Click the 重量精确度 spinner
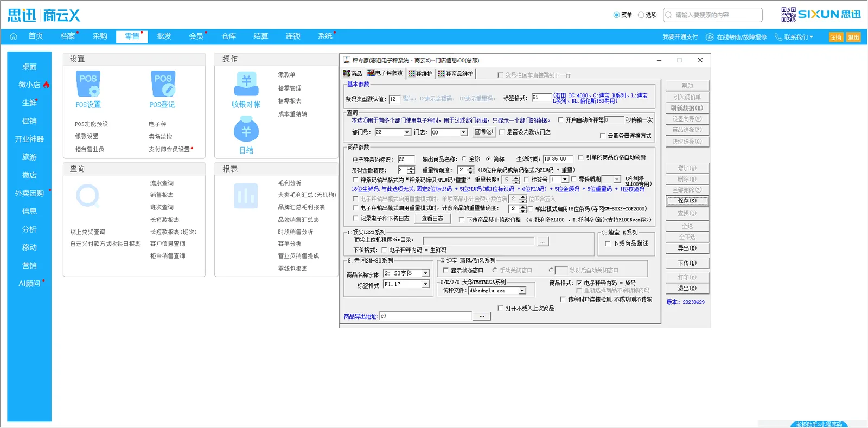The height and width of the screenshot is (428, 868). click(470, 170)
